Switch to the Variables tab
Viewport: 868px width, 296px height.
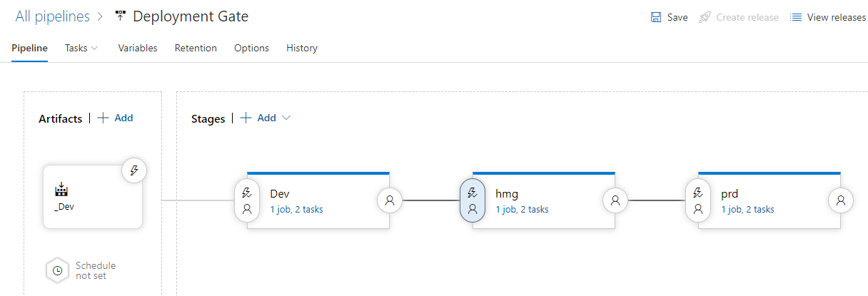coord(138,48)
